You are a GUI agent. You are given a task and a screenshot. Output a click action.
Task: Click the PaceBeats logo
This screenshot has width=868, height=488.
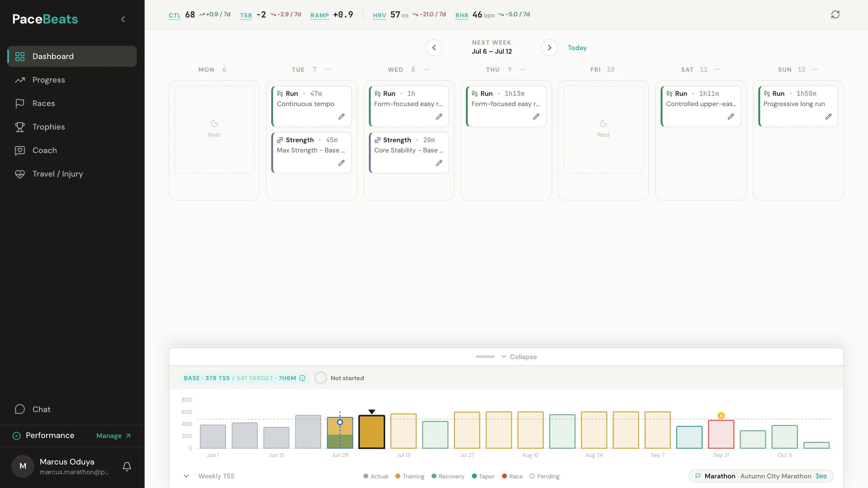click(x=45, y=19)
